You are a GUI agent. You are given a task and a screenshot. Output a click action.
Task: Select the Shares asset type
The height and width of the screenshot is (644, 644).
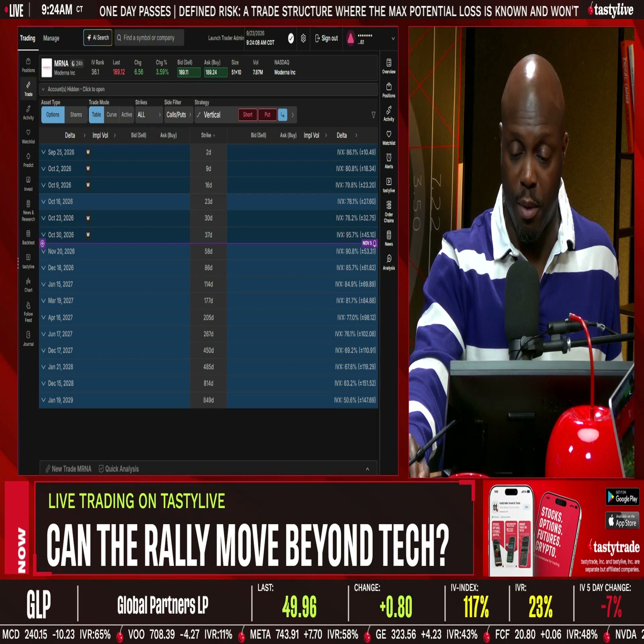(76, 115)
